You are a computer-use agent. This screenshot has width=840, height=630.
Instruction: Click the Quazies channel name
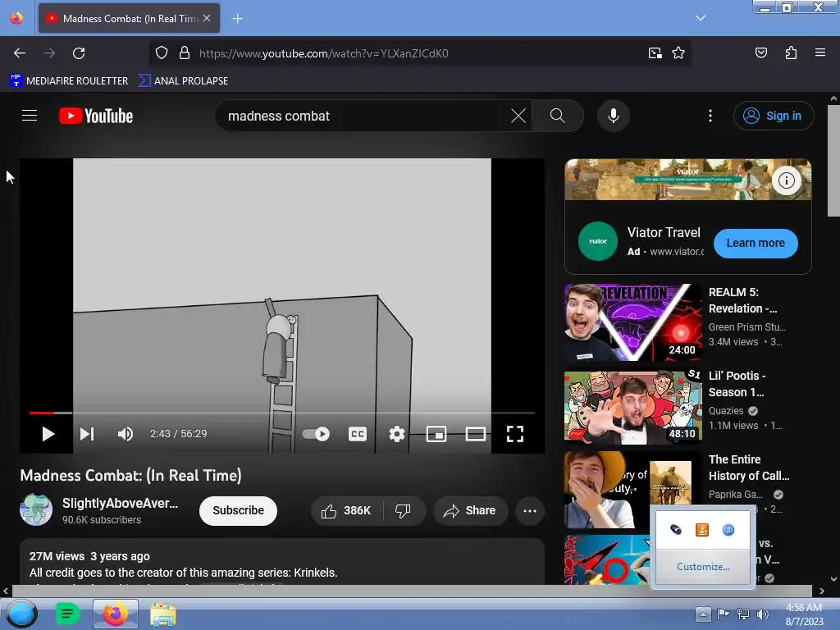(x=726, y=411)
